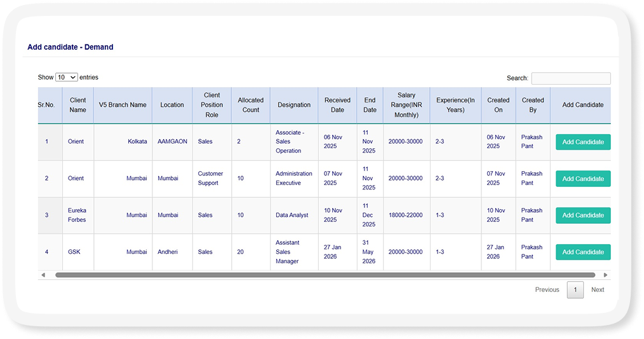Go to the Next page
Image resolution: width=644 pixels, height=339 pixels.
click(x=597, y=290)
